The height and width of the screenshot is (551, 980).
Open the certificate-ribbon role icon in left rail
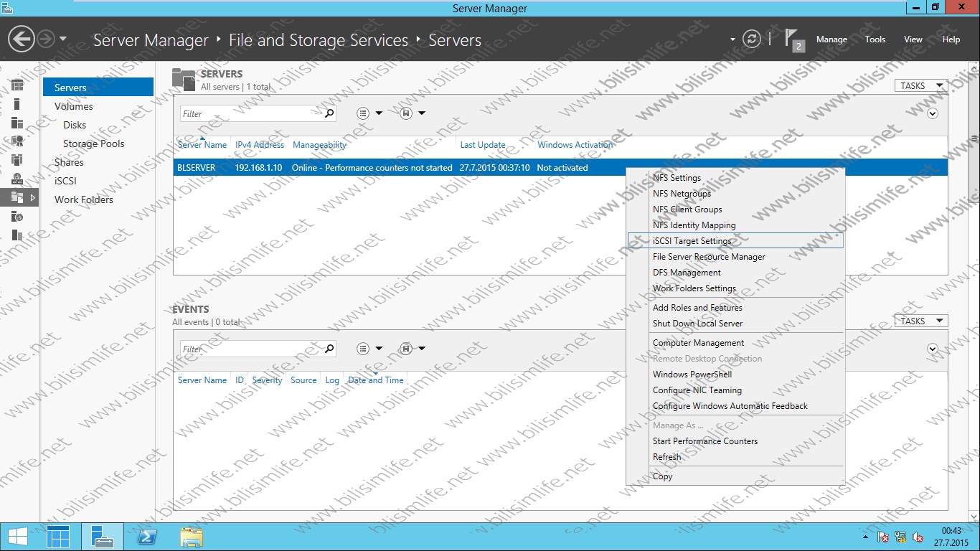point(17,141)
